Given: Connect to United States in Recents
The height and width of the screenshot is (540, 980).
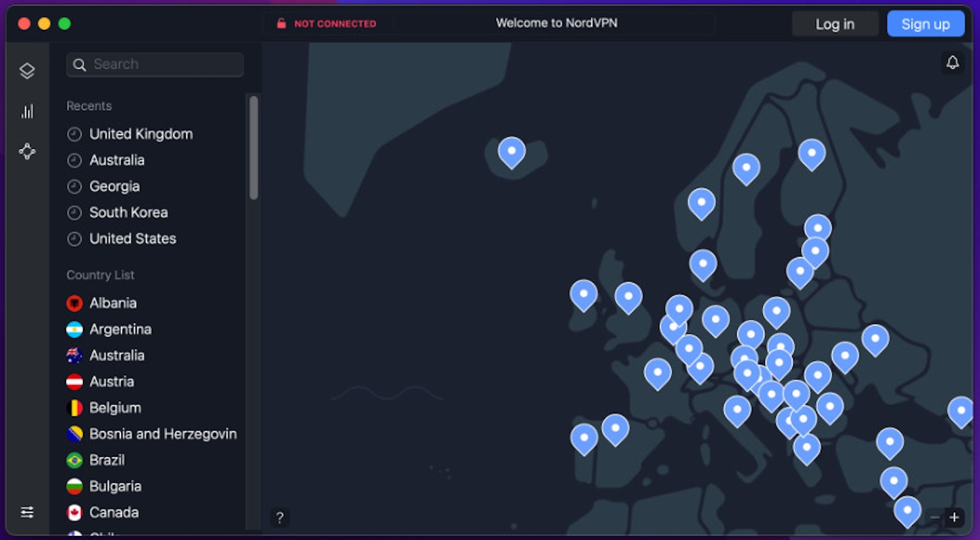Looking at the screenshot, I should [121, 239].
